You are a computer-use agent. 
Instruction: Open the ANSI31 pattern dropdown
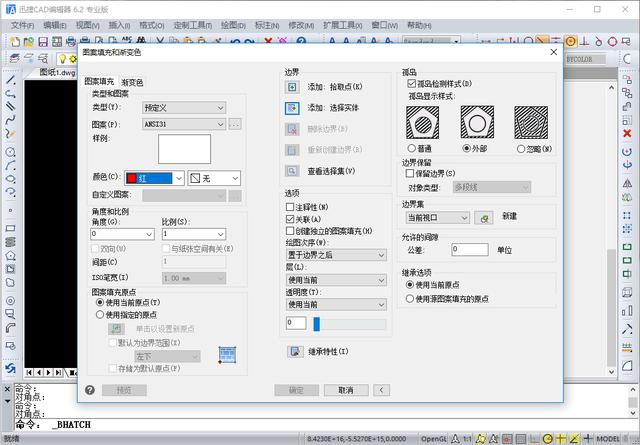[x=184, y=124]
